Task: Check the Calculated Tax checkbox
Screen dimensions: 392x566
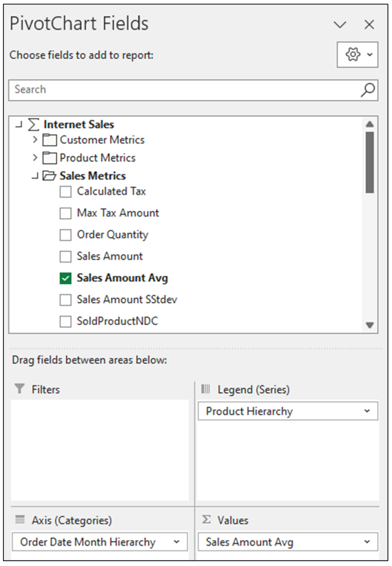Action: click(x=65, y=191)
